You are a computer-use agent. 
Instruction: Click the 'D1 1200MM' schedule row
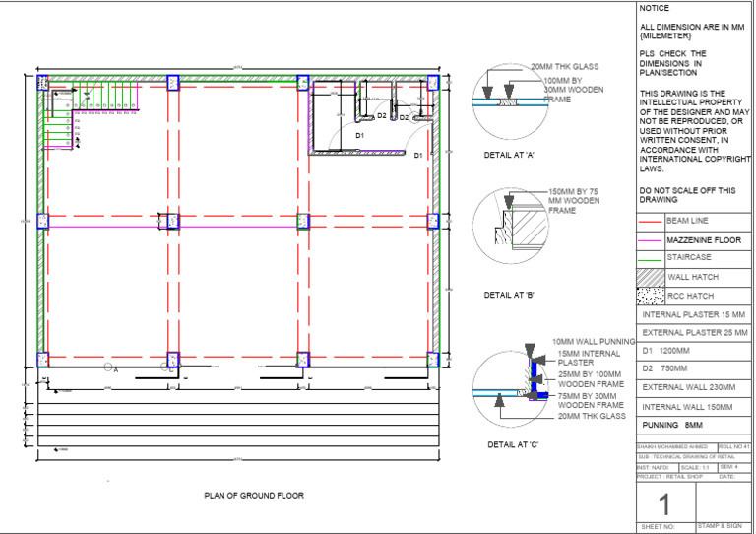[693, 351]
